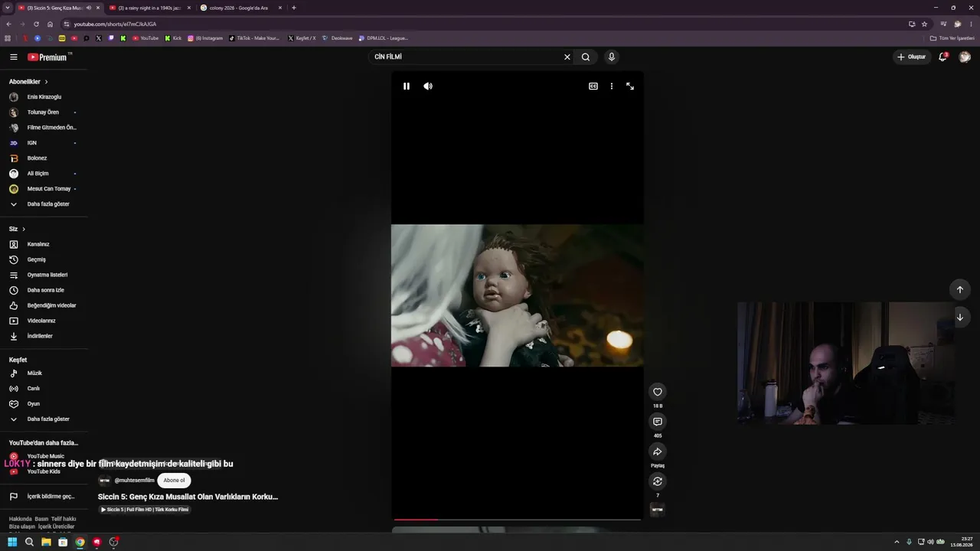This screenshot has width=980, height=551.
Task: Open the Shorts three-dot options menu
Action: 611,86
